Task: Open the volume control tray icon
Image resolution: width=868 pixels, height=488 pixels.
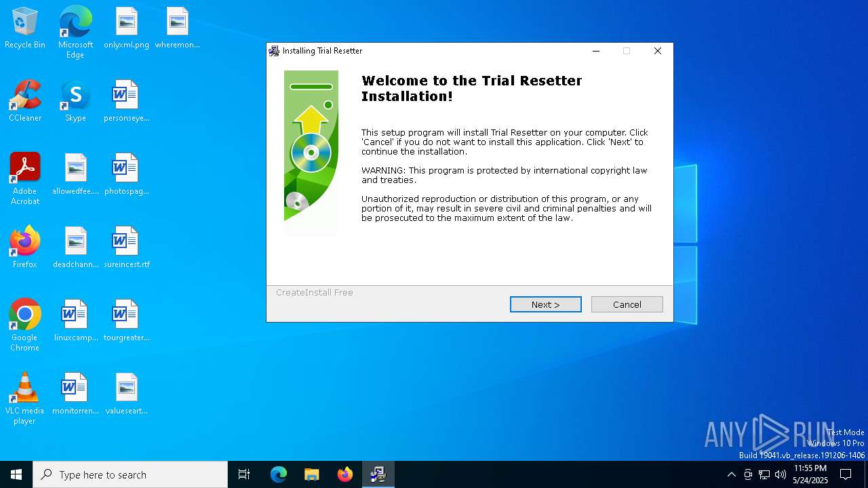Action: [781, 474]
